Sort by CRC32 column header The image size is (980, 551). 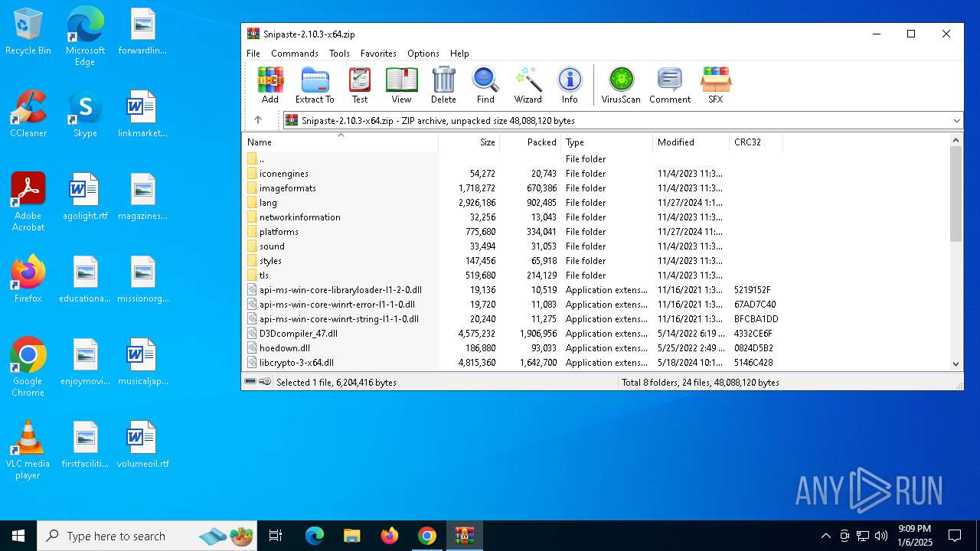pos(756,142)
